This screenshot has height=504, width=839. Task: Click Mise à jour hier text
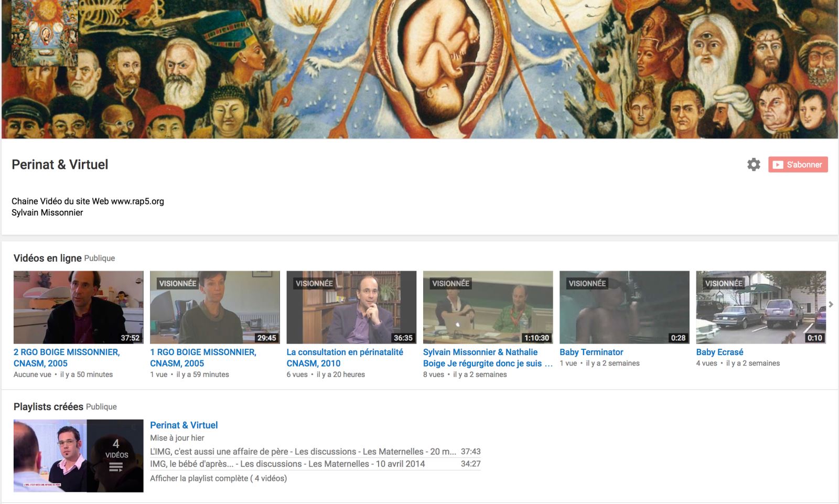[177, 438]
